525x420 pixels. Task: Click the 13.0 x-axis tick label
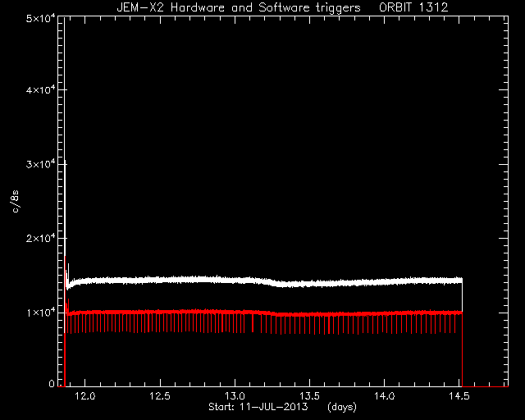(235, 396)
